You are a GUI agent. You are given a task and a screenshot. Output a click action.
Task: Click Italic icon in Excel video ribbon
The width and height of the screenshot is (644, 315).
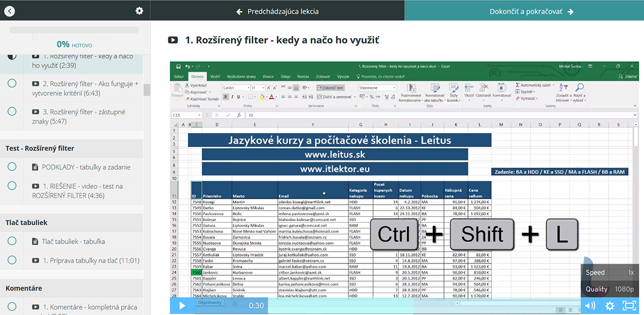coord(233,97)
